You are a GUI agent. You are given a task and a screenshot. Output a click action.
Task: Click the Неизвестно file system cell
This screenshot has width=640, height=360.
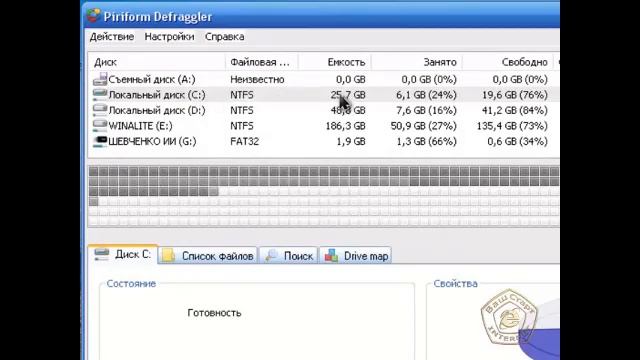point(257,79)
